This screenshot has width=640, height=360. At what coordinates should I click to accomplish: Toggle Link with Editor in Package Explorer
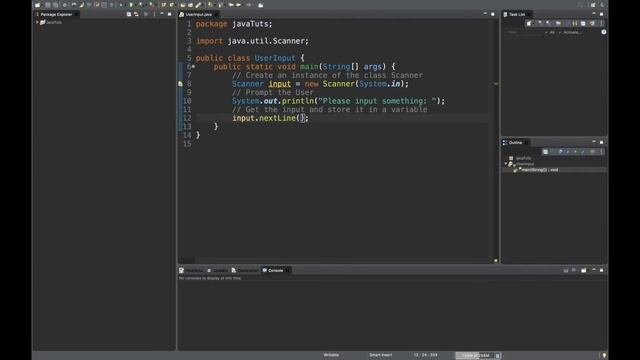[x=136, y=14]
